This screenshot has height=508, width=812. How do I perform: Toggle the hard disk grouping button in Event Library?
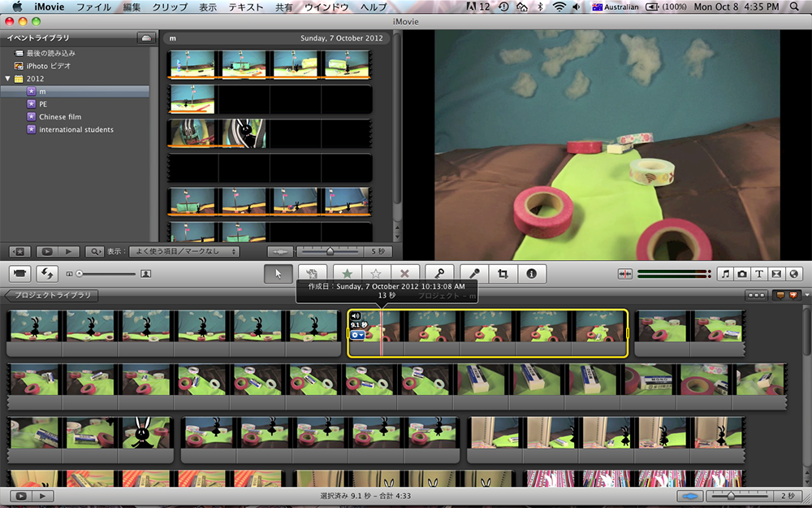147,38
